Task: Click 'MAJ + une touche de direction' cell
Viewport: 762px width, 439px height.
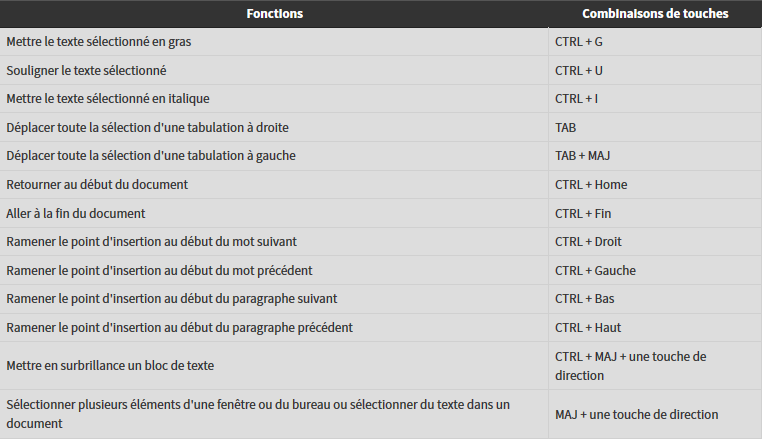Action: (655, 415)
